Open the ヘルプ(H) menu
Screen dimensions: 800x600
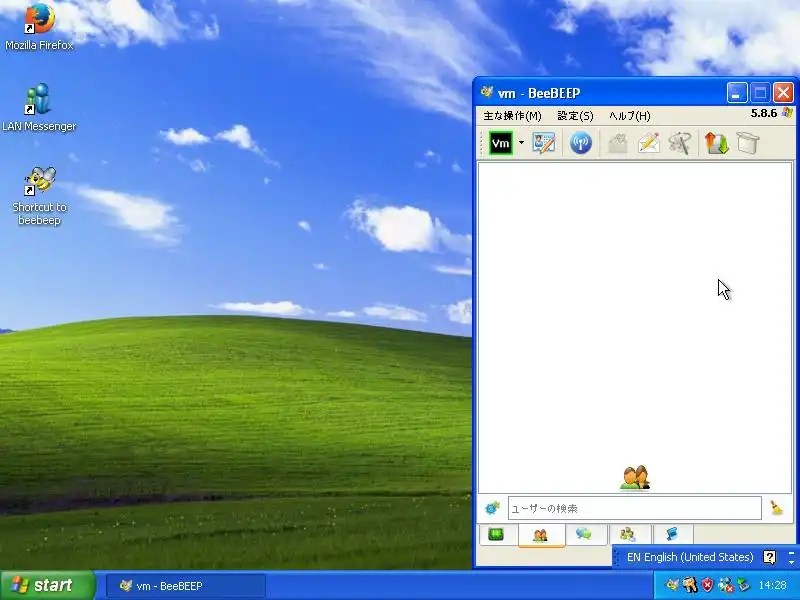630,116
